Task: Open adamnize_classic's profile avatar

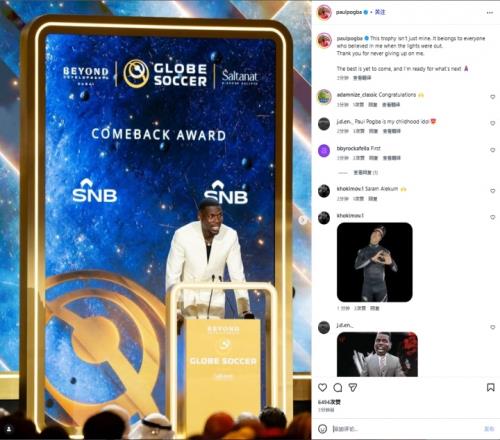Action: click(x=324, y=97)
